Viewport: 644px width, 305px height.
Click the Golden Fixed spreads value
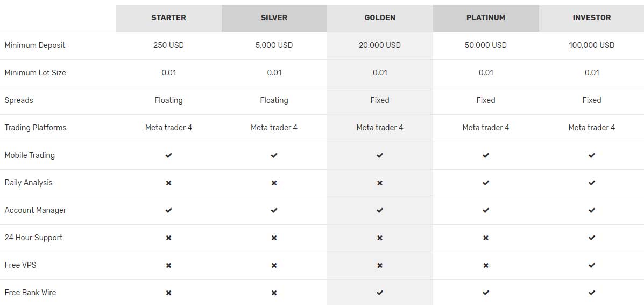click(x=380, y=100)
